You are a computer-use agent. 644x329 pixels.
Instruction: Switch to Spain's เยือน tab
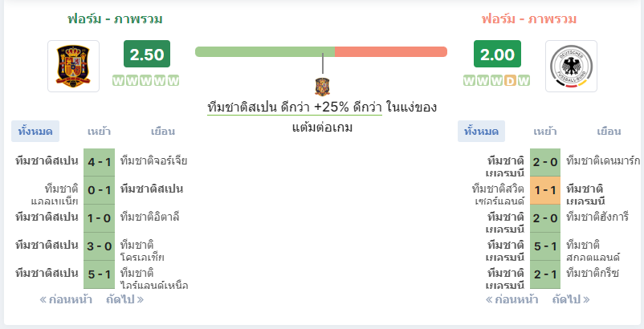pyautogui.click(x=163, y=132)
